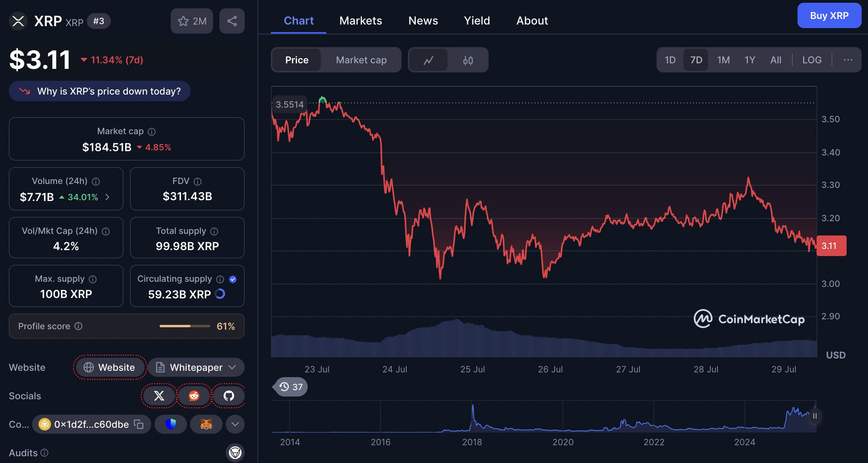Copy the contract address 0x1d2f...c60dbe
Viewport: 868px width, 463px height.
[139, 424]
